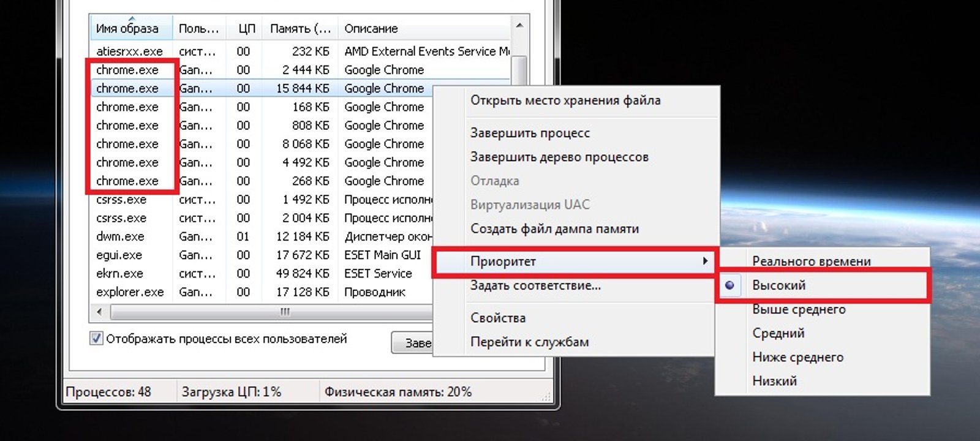This screenshot has width=980, height=441.
Task: Click the greyed Отладка menu item
Action: (x=495, y=181)
